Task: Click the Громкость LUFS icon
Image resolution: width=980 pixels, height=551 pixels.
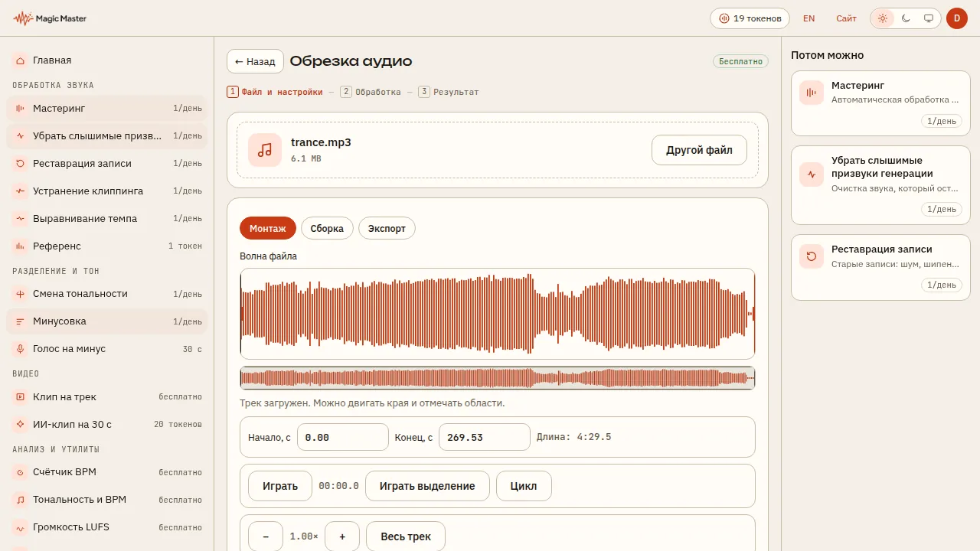Action: 20,527
